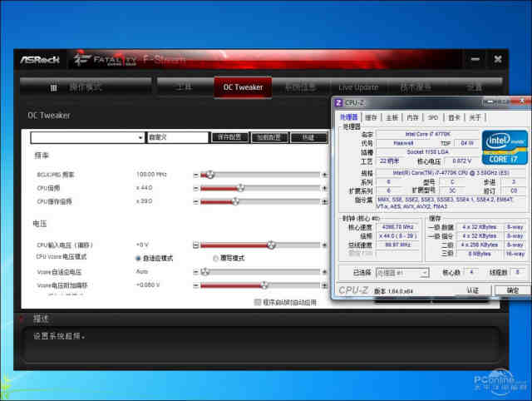Click the Save Profile (保存配置) button

pos(229,137)
